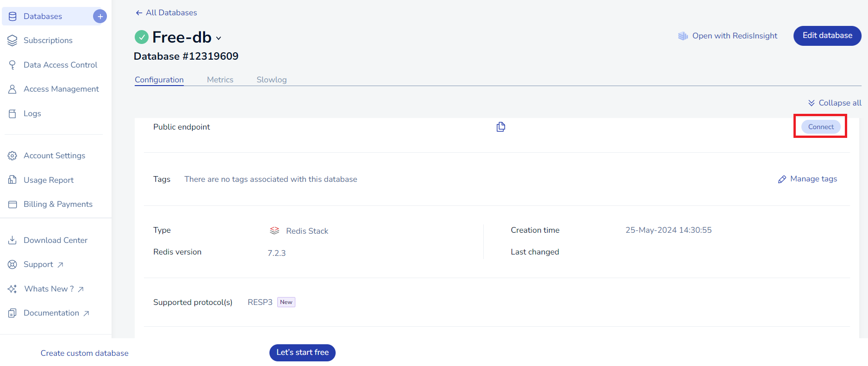Screen dimensions: 868x366
Task: Click the creation time 25-May-2024 14:30:55
Action: click(668, 230)
